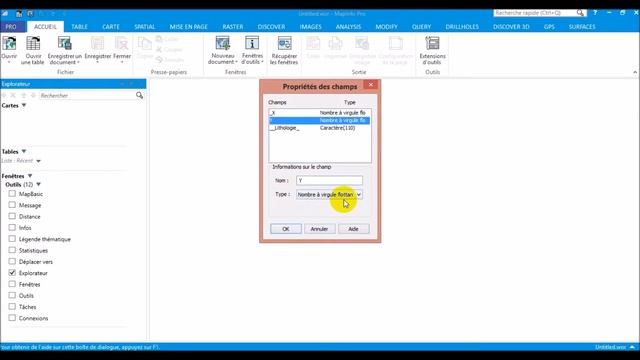Image resolution: width=640 pixels, height=360 pixels.
Task: Open the PRO tab
Action: pyautogui.click(x=11, y=27)
